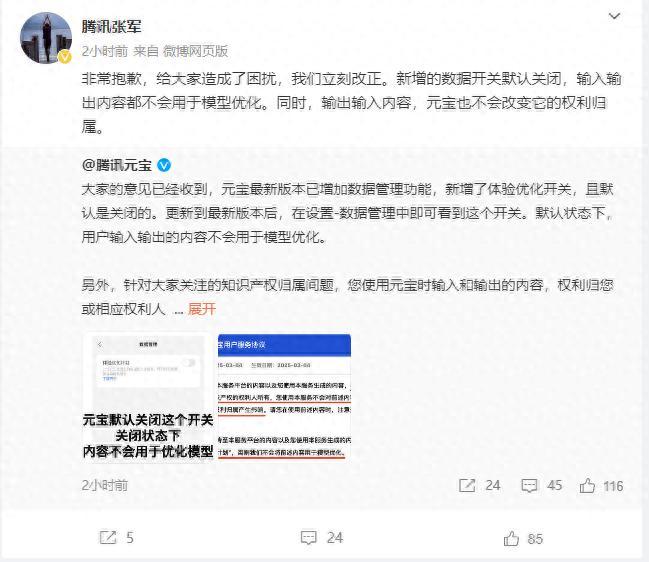Open the @腾讯元宝 account link

click(117, 165)
